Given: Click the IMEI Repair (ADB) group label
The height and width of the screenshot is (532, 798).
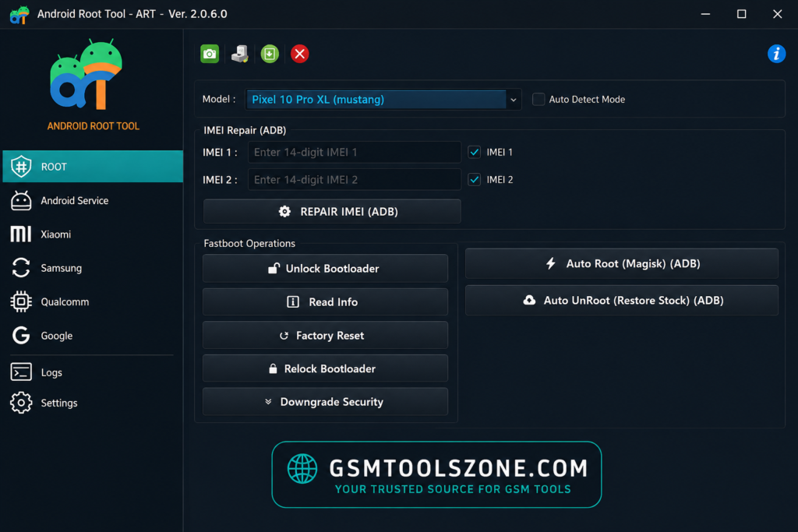Looking at the screenshot, I should (x=245, y=130).
